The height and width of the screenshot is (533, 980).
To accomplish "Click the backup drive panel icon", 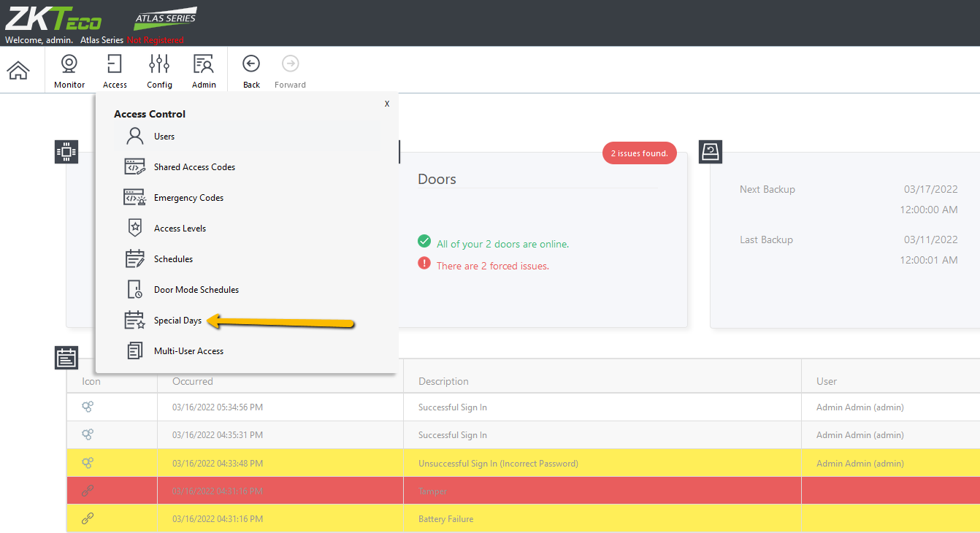I will point(711,152).
